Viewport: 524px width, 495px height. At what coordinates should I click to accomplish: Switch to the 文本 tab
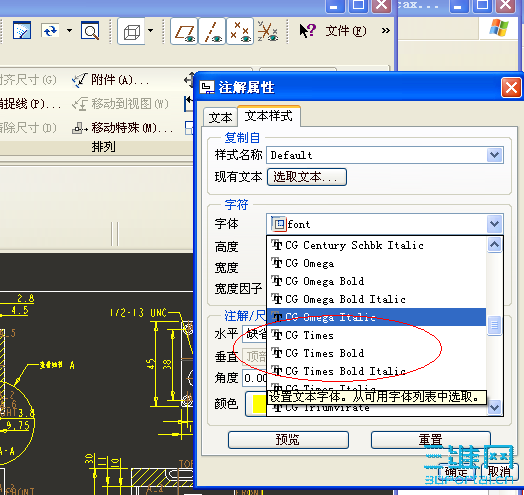click(x=220, y=117)
